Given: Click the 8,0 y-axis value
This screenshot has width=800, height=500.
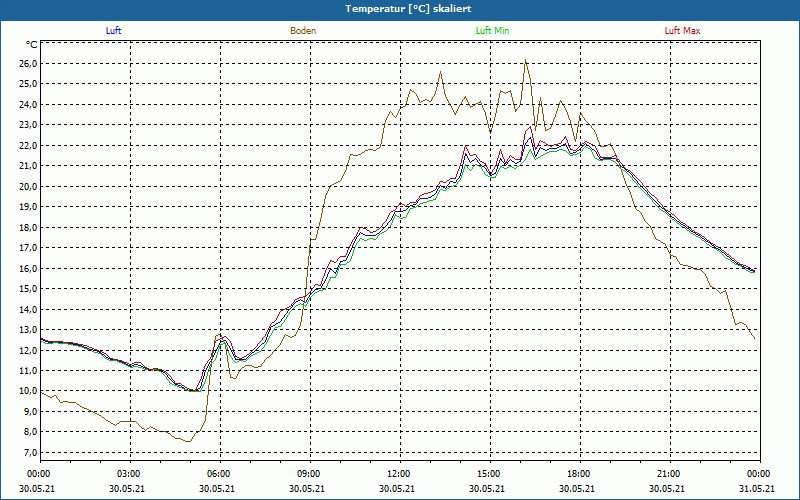Looking at the screenshot, I should coord(31,432).
